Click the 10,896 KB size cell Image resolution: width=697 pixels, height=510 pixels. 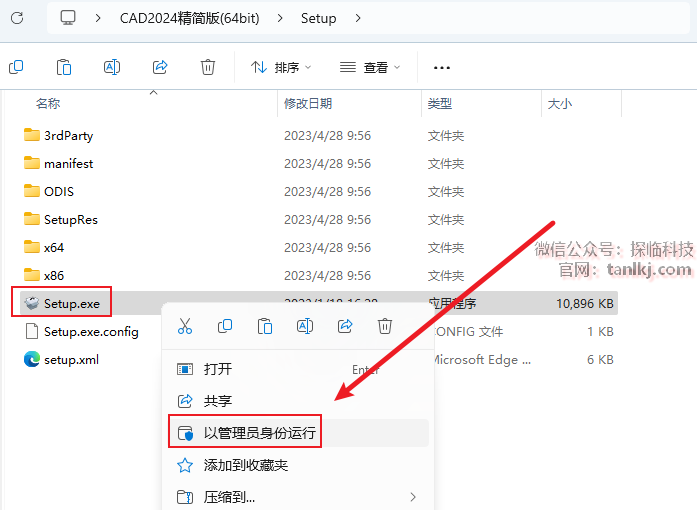(x=585, y=304)
